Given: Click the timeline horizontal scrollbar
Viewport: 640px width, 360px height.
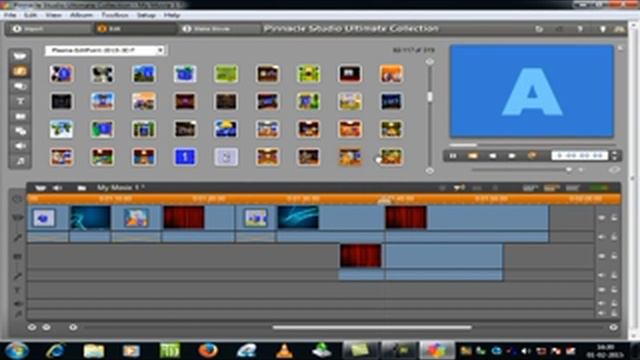Looking at the screenshot, I should point(372,327).
